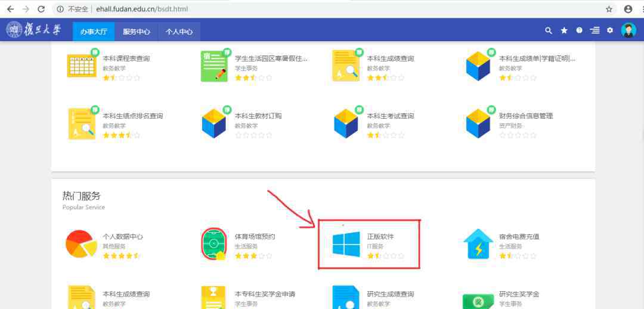Bookmark this page with browser star
Screen dimensions: 644x309
pyautogui.click(x=609, y=9)
